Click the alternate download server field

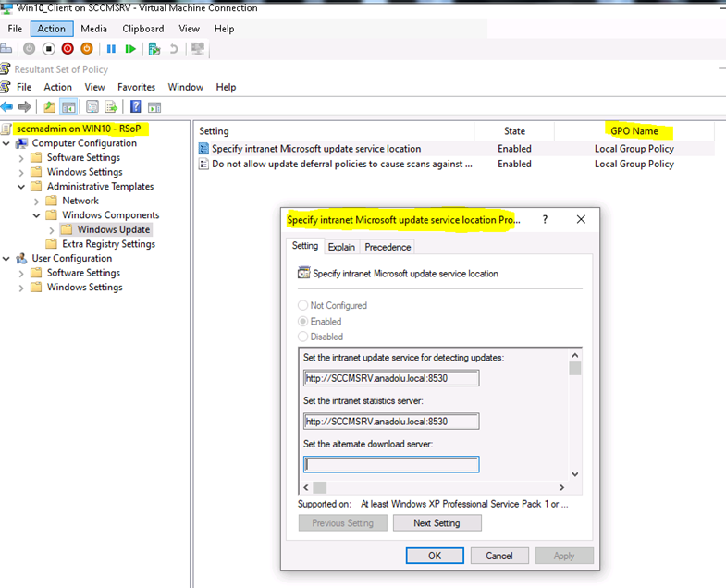click(391, 464)
